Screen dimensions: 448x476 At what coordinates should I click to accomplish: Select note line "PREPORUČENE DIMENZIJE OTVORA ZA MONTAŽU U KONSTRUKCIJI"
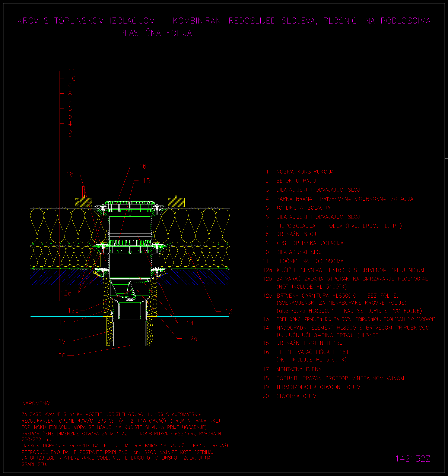(x=96, y=434)
